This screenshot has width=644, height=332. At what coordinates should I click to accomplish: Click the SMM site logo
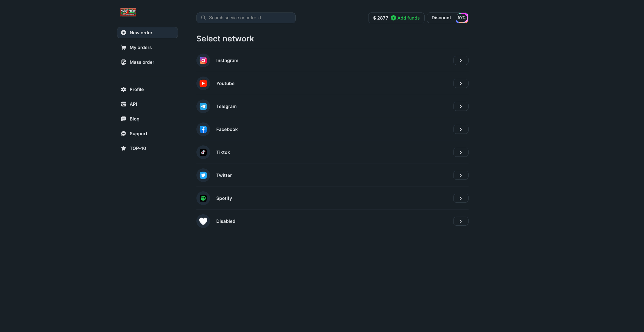128,12
